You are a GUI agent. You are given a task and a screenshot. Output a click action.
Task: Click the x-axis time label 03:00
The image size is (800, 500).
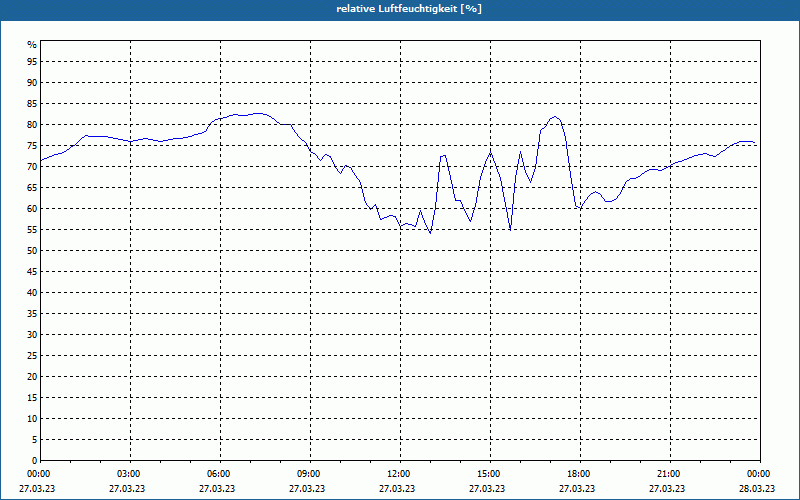click(131, 474)
